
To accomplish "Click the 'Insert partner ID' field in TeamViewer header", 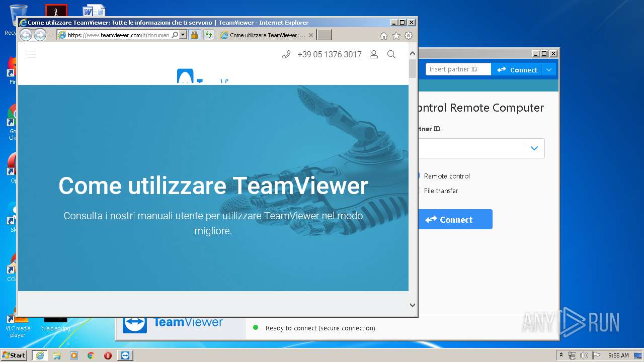I will pyautogui.click(x=458, y=69).
